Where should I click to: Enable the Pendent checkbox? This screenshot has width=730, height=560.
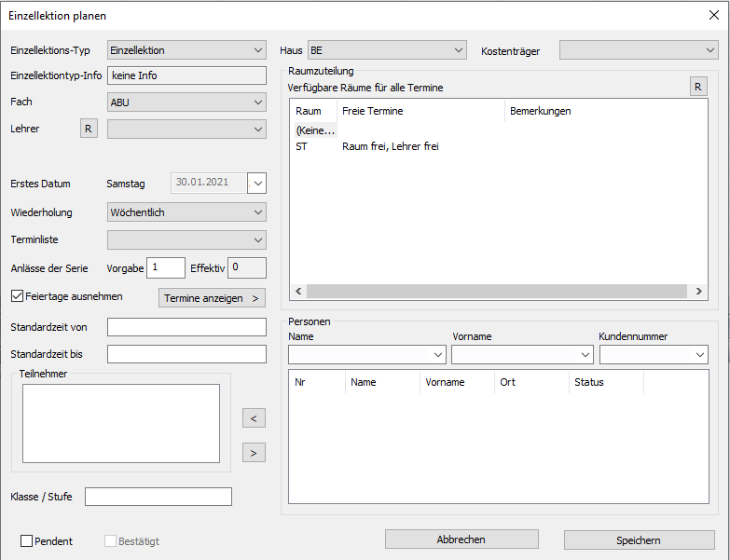pos(27,540)
